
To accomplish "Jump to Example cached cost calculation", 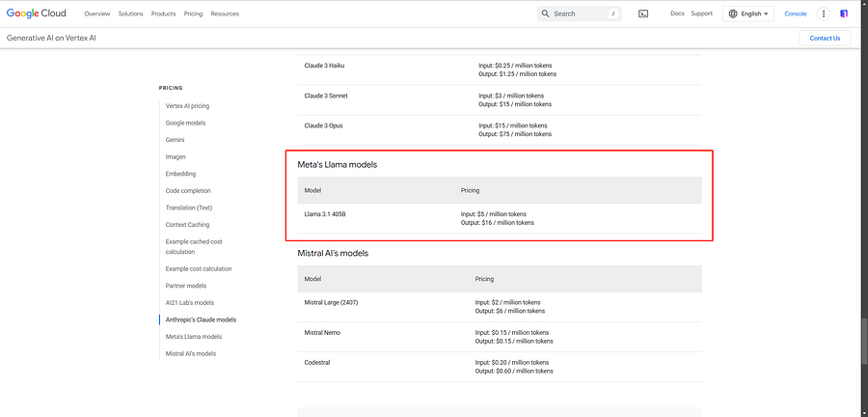I will click(x=194, y=246).
